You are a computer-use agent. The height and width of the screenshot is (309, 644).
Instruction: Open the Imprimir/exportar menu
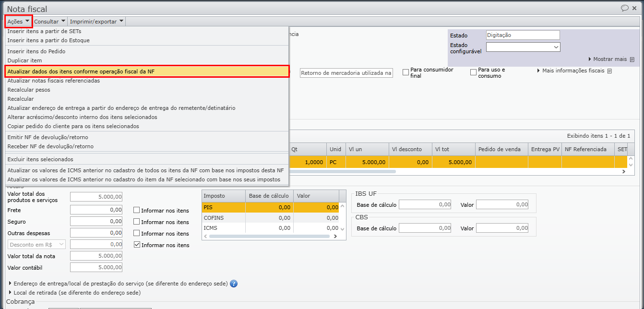click(96, 21)
